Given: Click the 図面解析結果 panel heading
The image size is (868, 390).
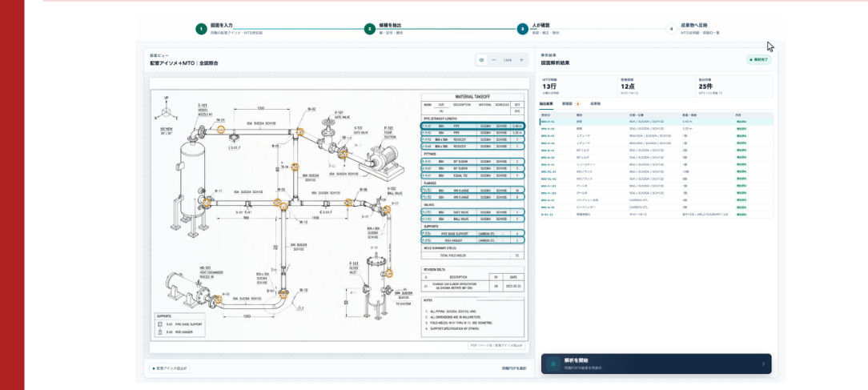Looking at the screenshot, I should tap(555, 63).
